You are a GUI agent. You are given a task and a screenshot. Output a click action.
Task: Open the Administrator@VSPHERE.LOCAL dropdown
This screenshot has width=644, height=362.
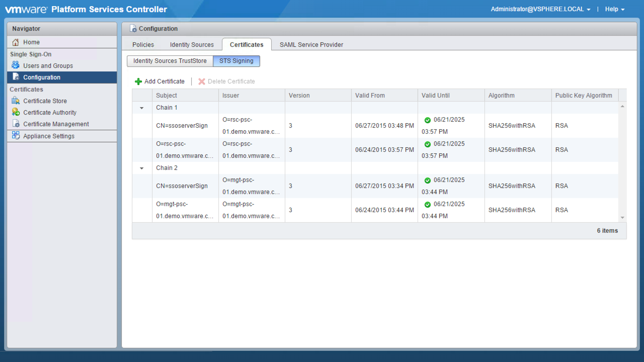540,9
